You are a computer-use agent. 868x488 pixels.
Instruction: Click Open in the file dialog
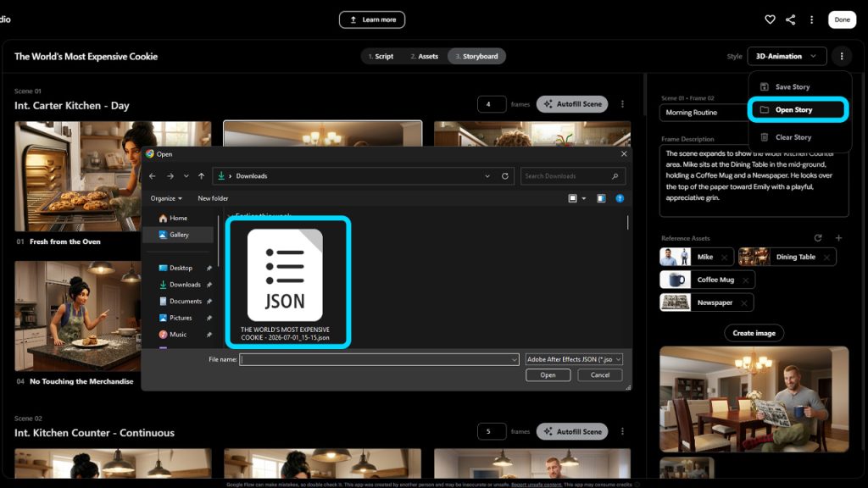(x=548, y=375)
